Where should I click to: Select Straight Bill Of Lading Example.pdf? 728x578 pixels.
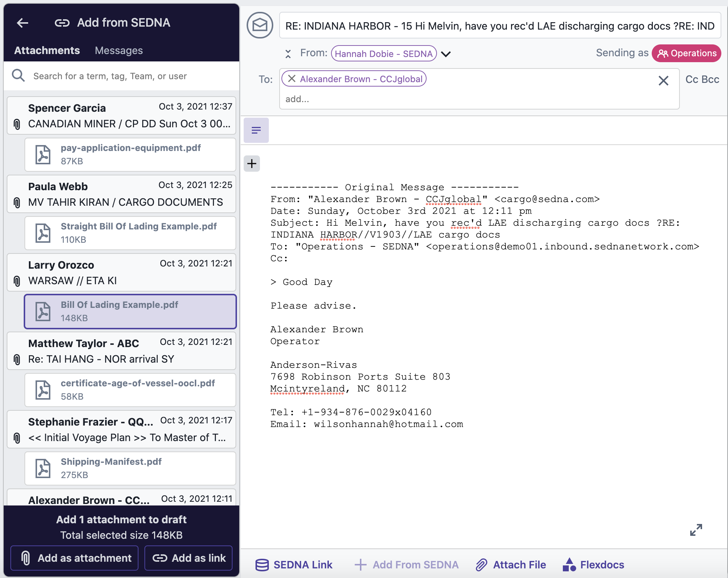pos(130,233)
